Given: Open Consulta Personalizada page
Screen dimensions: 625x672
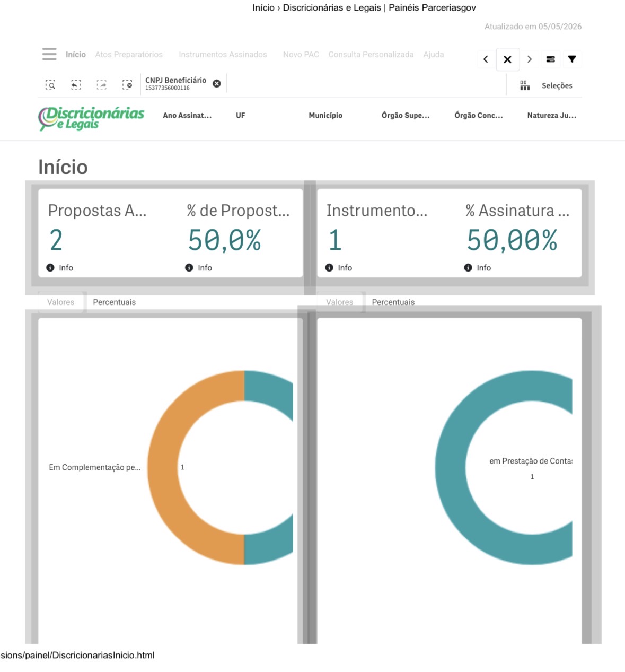Looking at the screenshot, I should (x=371, y=55).
